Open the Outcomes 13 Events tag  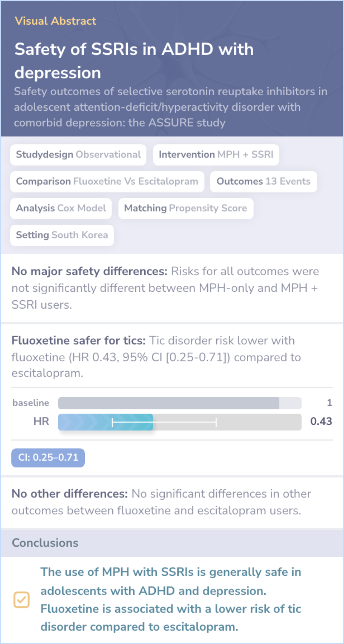point(263,181)
